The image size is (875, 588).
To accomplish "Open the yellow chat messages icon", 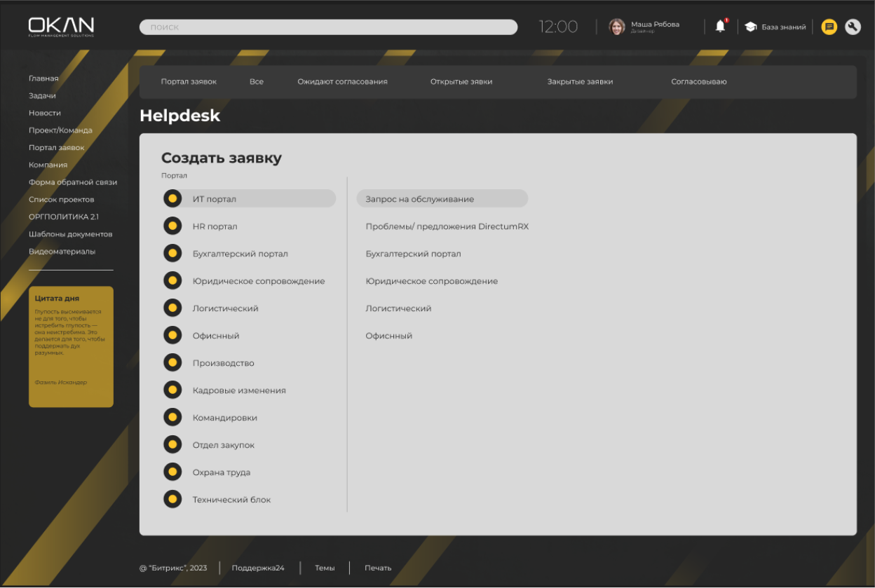I will coord(829,27).
